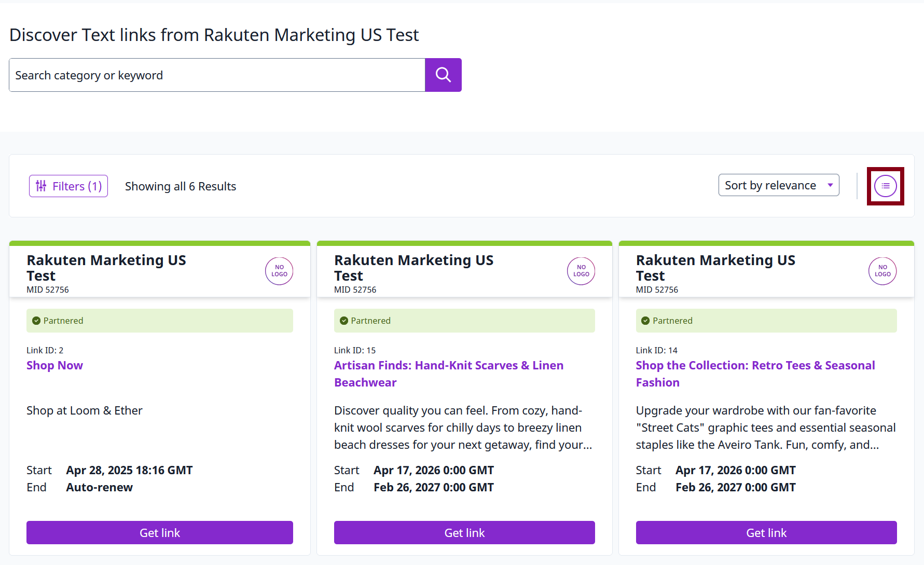
Task: Get link for Shop Now offer
Action: point(160,532)
